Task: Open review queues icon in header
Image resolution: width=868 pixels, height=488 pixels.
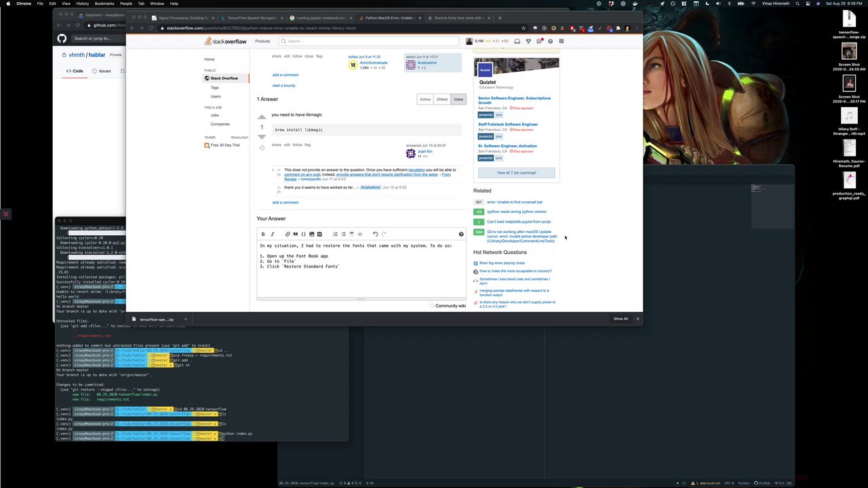Action: pyautogui.click(x=539, y=41)
